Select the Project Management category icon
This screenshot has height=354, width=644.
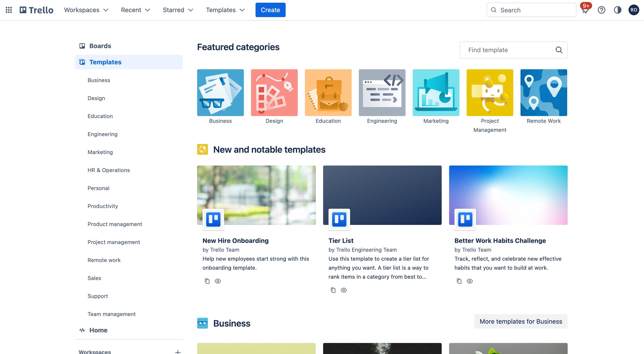point(490,92)
